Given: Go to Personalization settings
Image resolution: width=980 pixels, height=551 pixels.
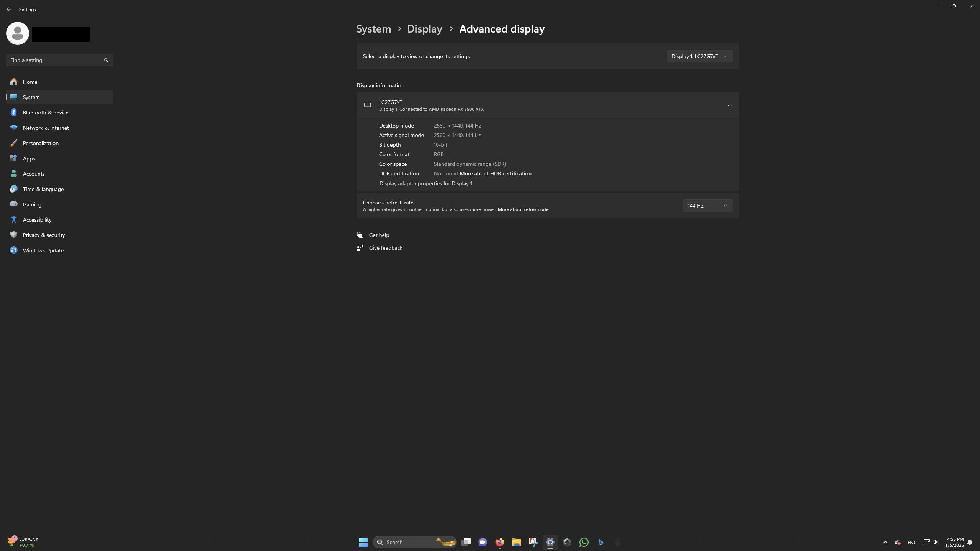Looking at the screenshot, I should (41, 143).
